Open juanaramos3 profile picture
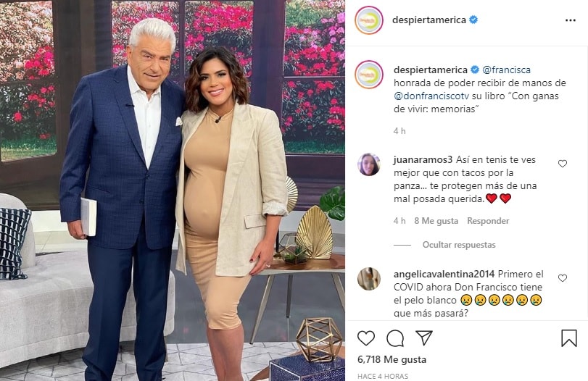This screenshot has width=588, height=381. coord(369,164)
